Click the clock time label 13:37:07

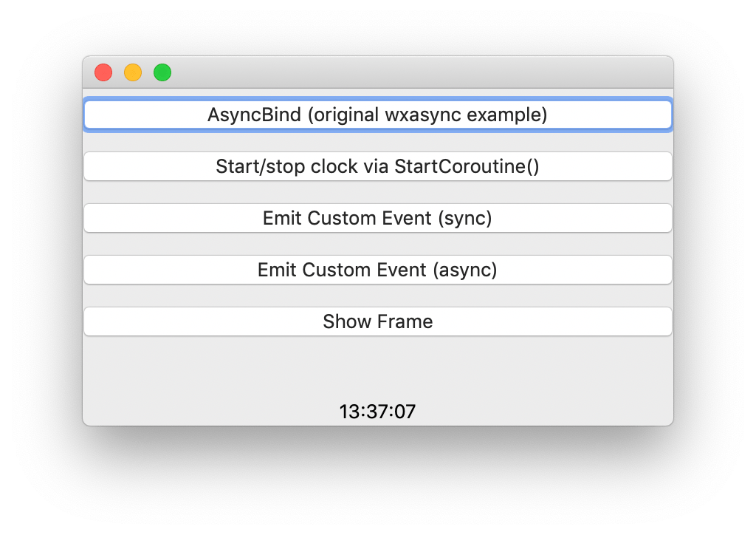[377, 412]
